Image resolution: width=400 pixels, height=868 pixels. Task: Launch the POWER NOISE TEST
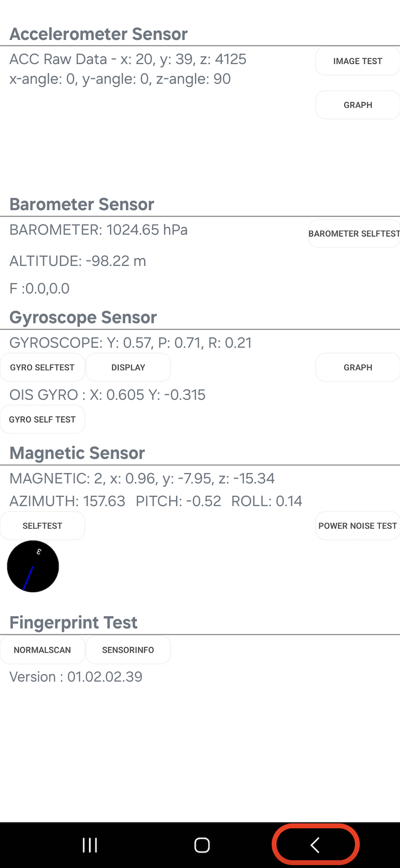coord(357,526)
